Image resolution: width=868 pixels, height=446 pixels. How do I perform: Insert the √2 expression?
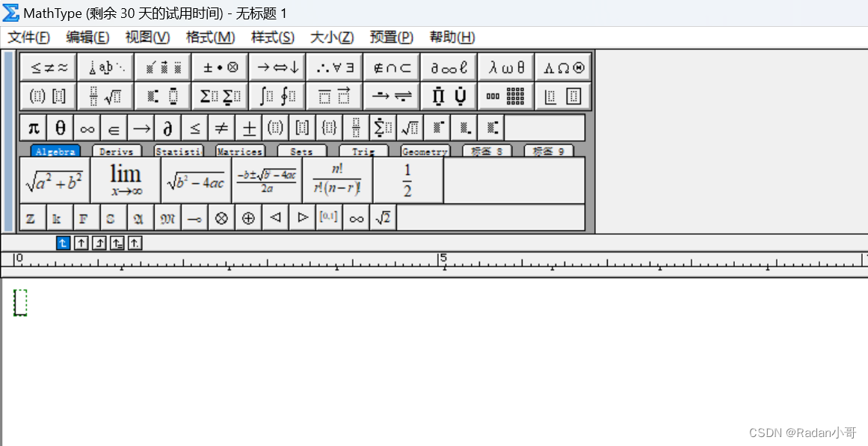pos(384,218)
